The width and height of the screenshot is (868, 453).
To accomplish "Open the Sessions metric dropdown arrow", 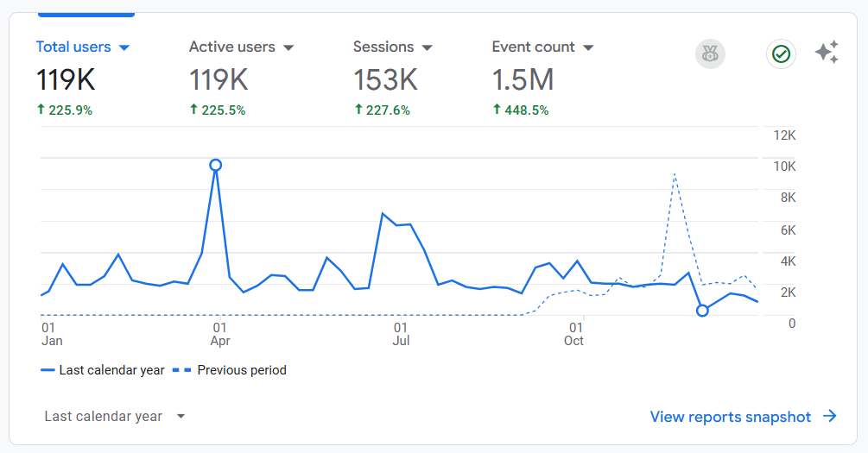I will (x=427, y=47).
